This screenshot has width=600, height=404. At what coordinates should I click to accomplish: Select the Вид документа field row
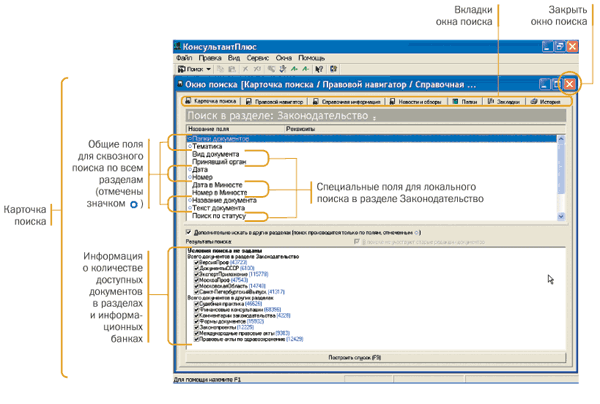372,154
